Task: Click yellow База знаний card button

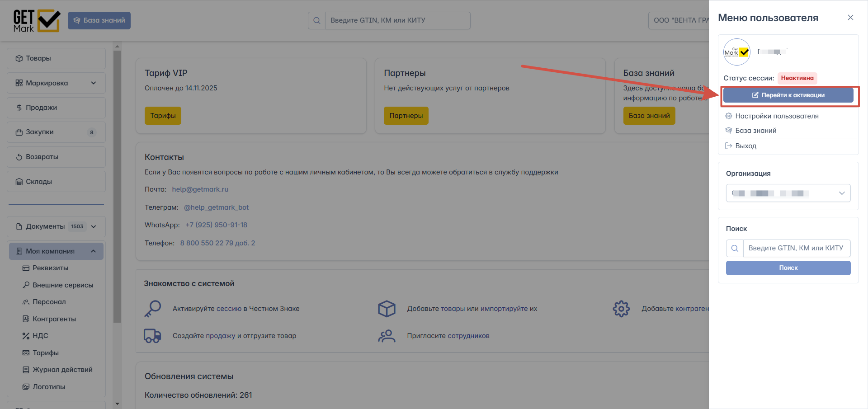Action: [x=649, y=116]
